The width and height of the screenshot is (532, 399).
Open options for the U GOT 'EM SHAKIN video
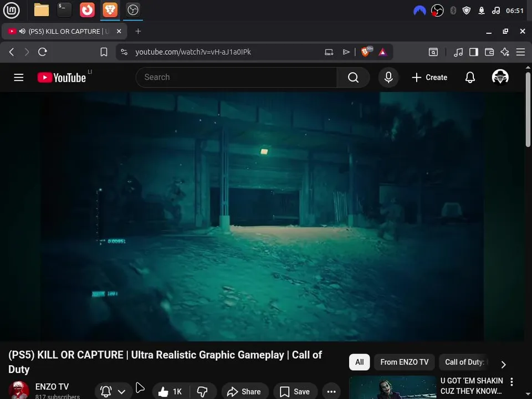pos(511,382)
